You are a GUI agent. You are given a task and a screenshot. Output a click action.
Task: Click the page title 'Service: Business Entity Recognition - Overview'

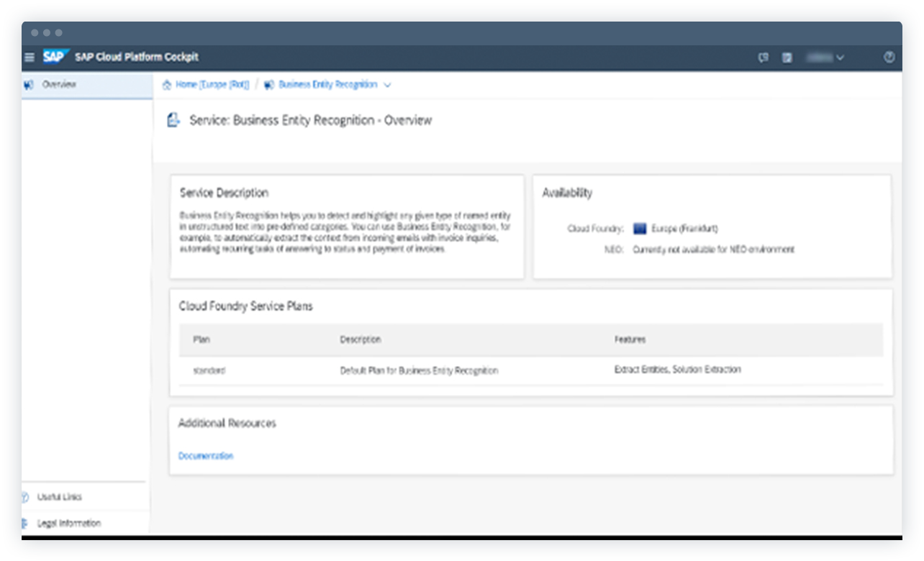point(310,120)
